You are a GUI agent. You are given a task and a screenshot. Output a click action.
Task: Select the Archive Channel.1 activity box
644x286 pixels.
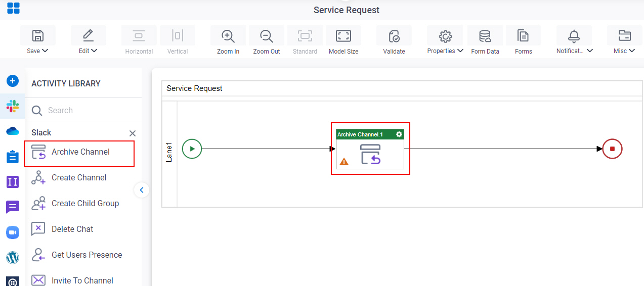point(370,149)
